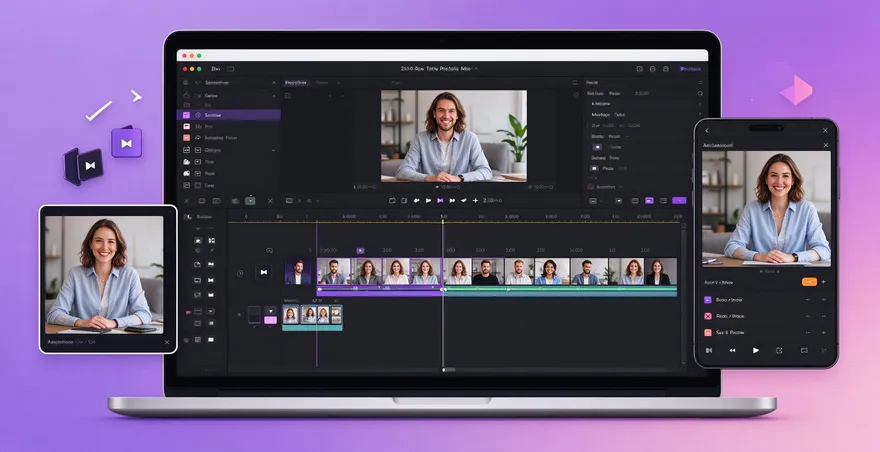Click the plus icon in playback bar
The height and width of the screenshot is (452, 880).
tap(475, 200)
